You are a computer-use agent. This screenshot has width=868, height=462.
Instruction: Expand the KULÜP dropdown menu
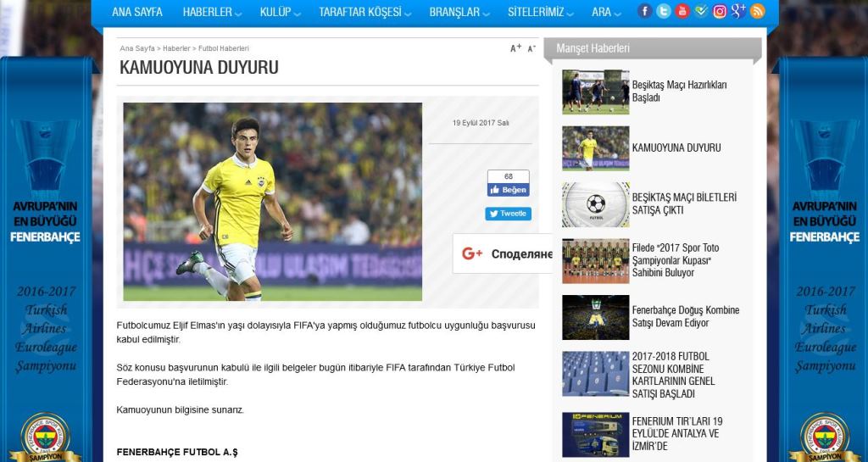pos(281,13)
